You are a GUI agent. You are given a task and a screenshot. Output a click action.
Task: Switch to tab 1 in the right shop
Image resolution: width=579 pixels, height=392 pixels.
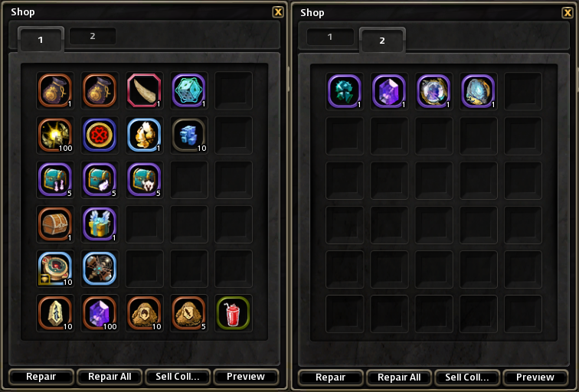click(330, 37)
